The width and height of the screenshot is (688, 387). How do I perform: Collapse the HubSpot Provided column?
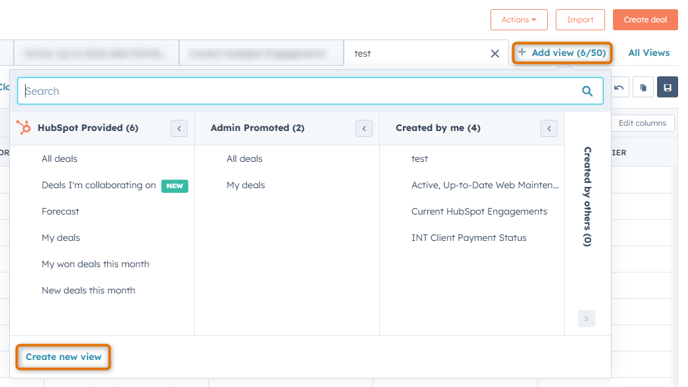coord(179,129)
